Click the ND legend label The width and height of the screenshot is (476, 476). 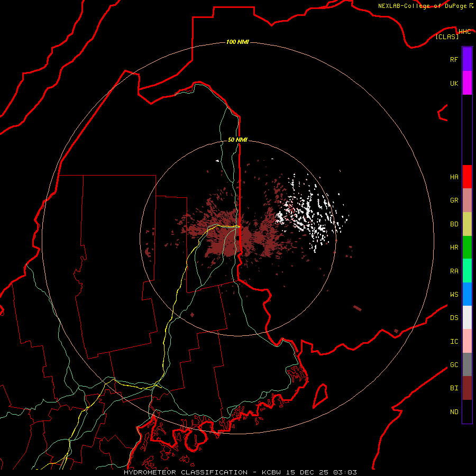point(454,412)
